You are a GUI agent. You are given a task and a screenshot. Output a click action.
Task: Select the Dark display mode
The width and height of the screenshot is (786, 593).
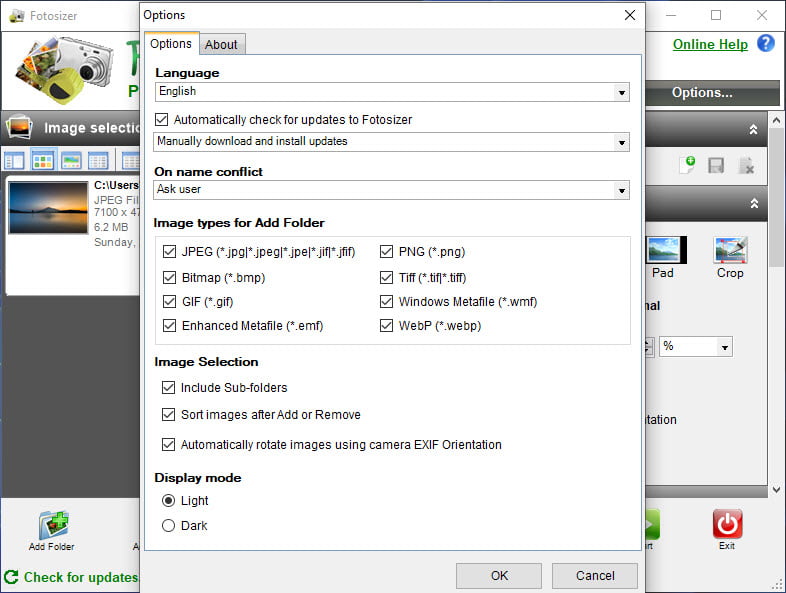pos(168,525)
